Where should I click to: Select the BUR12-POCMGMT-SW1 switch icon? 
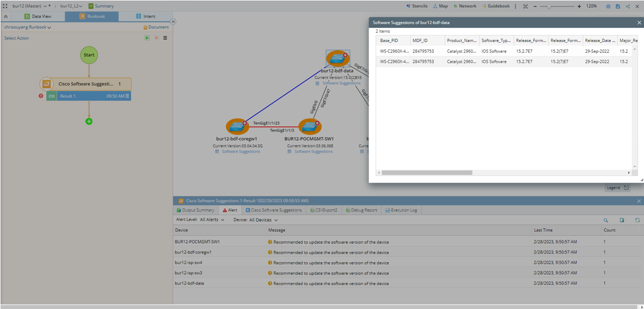click(309, 127)
